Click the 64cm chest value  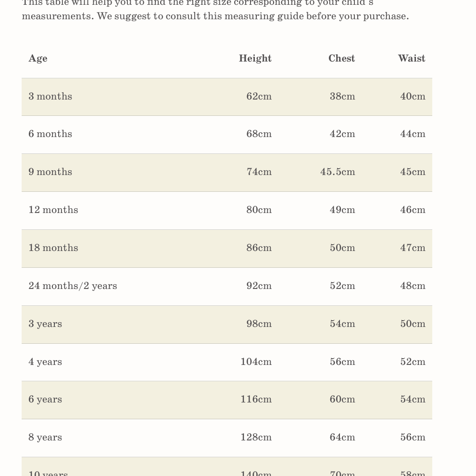point(342,437)
